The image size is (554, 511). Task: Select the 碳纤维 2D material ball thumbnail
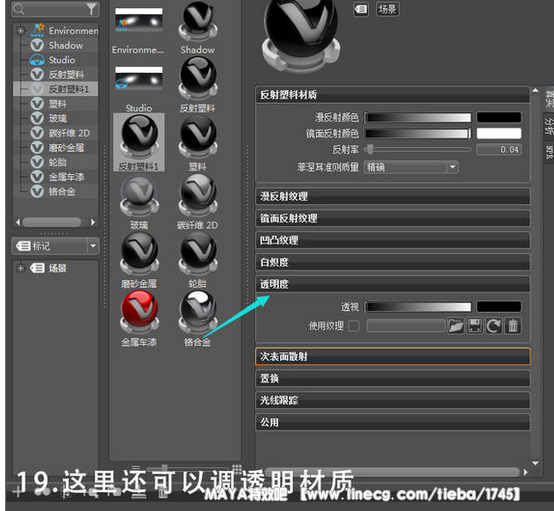pos(198,196)
